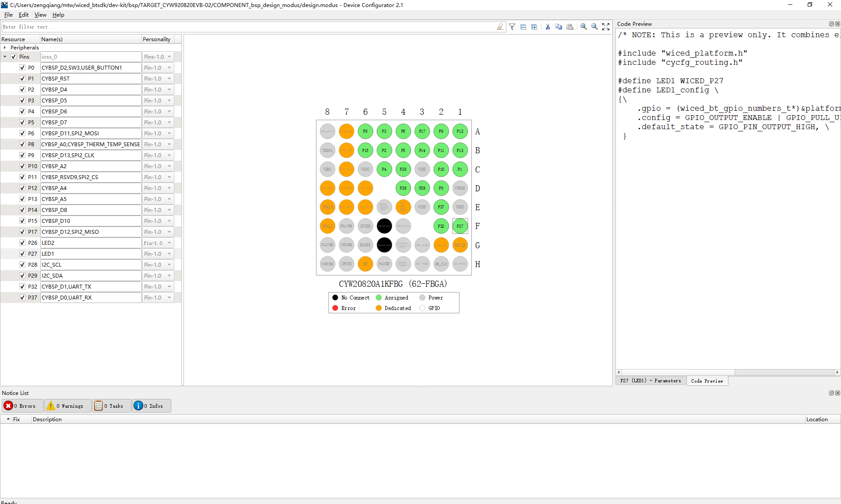841x504 pixels.
Task: Switch to P27 LED1 Parameters tab
Action: point(649,381)
